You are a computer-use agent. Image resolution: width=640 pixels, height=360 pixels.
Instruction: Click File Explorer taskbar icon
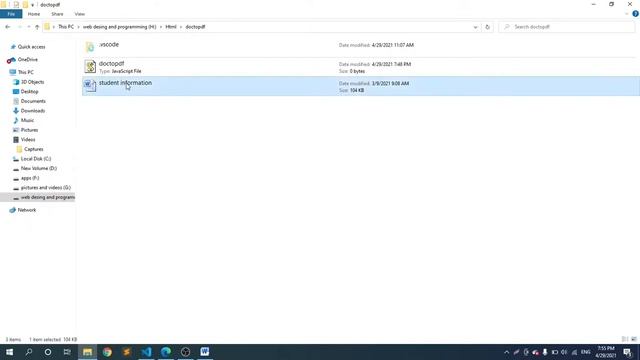tap(87, 352)
